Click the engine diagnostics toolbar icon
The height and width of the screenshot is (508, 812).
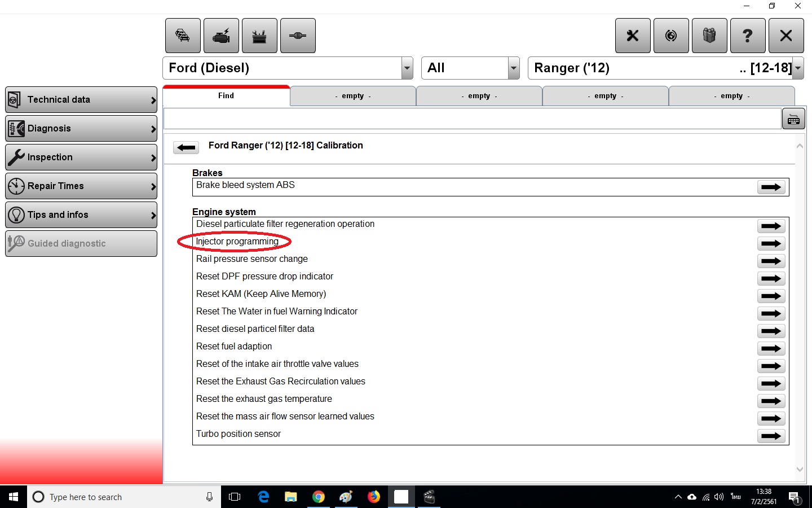coord(221,36)
